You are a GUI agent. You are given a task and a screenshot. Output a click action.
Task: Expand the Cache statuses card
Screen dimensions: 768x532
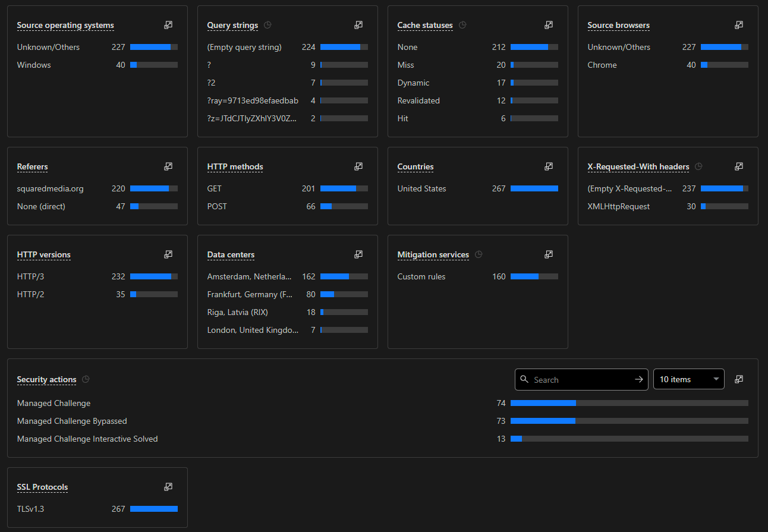(x=549, y=25)
